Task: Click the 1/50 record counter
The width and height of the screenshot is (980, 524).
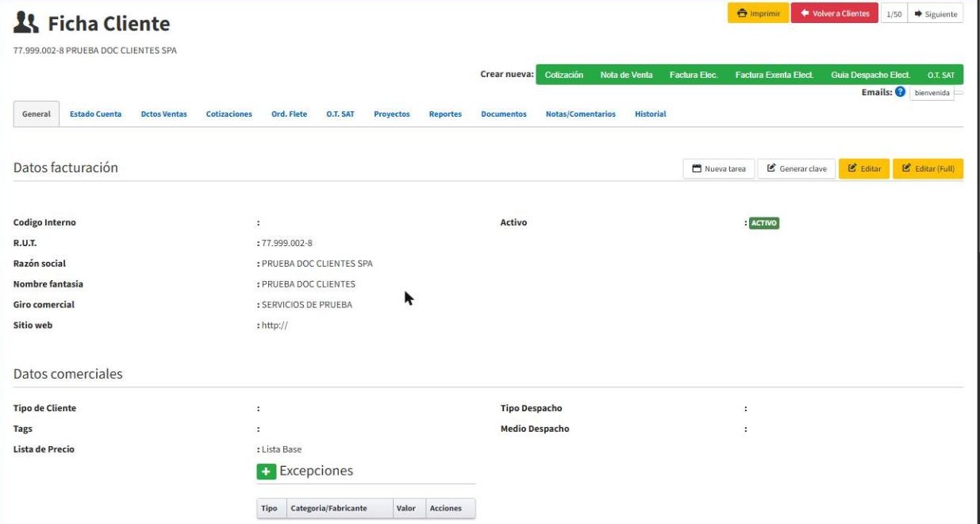Action: coord(894,13)
